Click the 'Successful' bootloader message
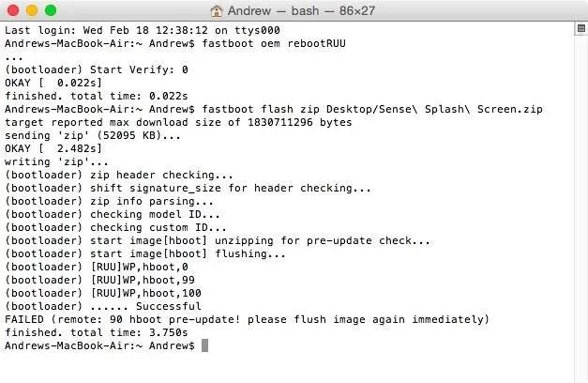 [x=169, y=306]
